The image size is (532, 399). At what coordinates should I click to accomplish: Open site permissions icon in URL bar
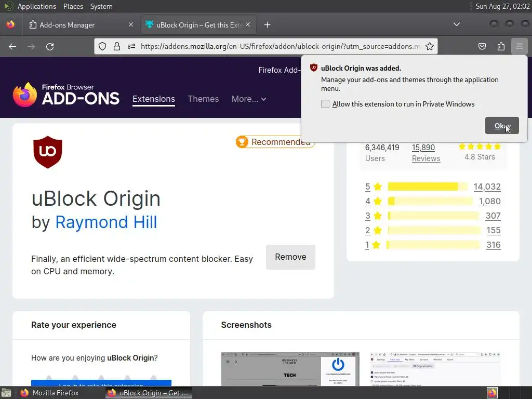tap(131, 46)
